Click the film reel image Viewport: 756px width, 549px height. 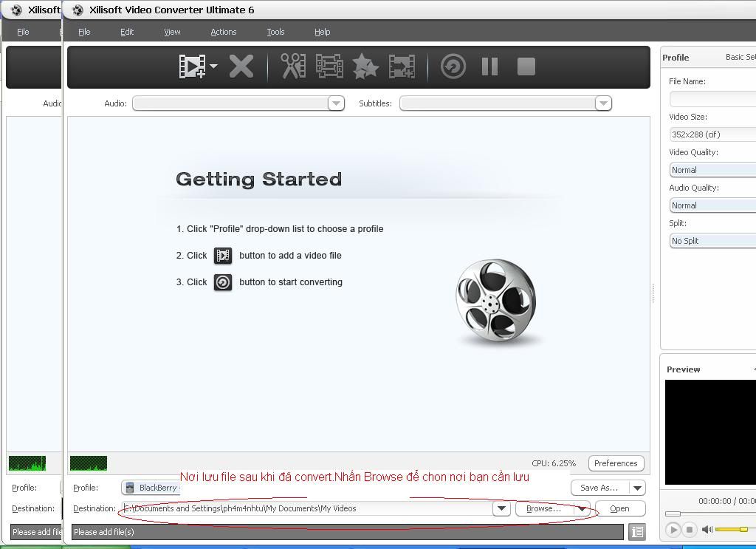[495, 301]
